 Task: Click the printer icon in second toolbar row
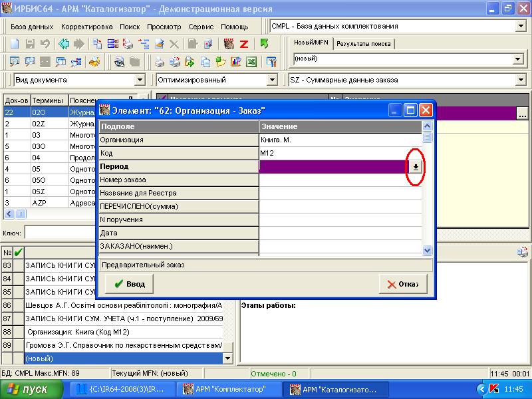tap(160, 62)
